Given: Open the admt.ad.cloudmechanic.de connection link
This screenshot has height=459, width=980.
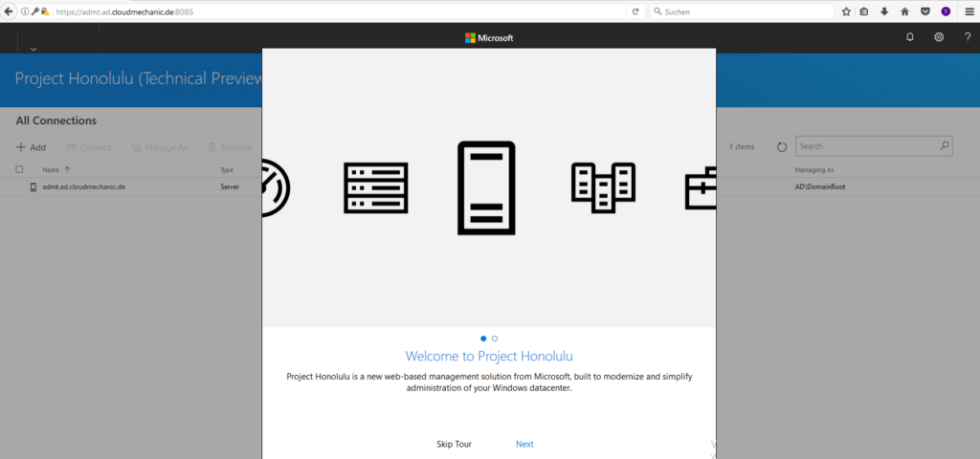Looking at the screenshot, I should [x=84, y=186].
